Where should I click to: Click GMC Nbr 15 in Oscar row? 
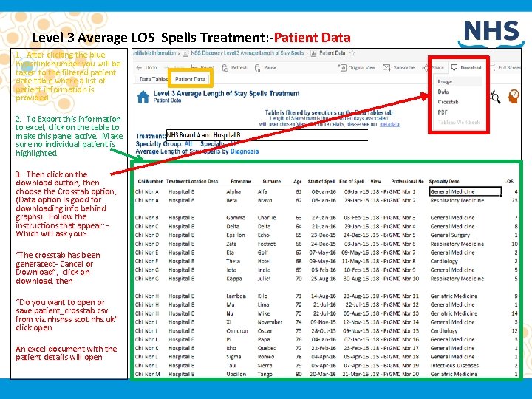pos(403,331)
